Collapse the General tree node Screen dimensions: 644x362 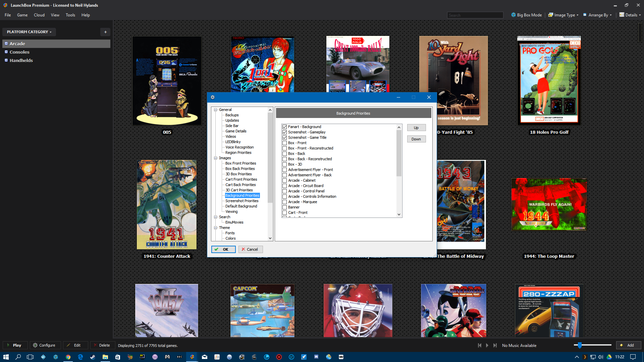pos(216,110)
